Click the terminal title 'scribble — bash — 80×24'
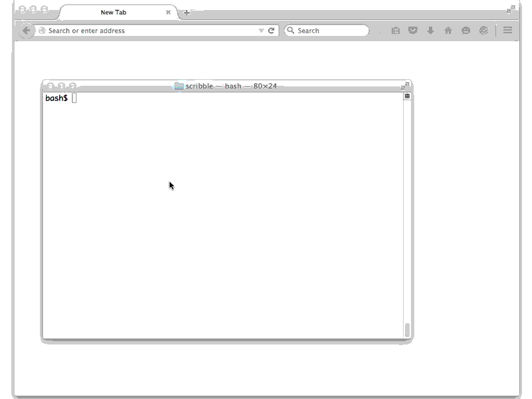532x399 pixels. [231, 86]
